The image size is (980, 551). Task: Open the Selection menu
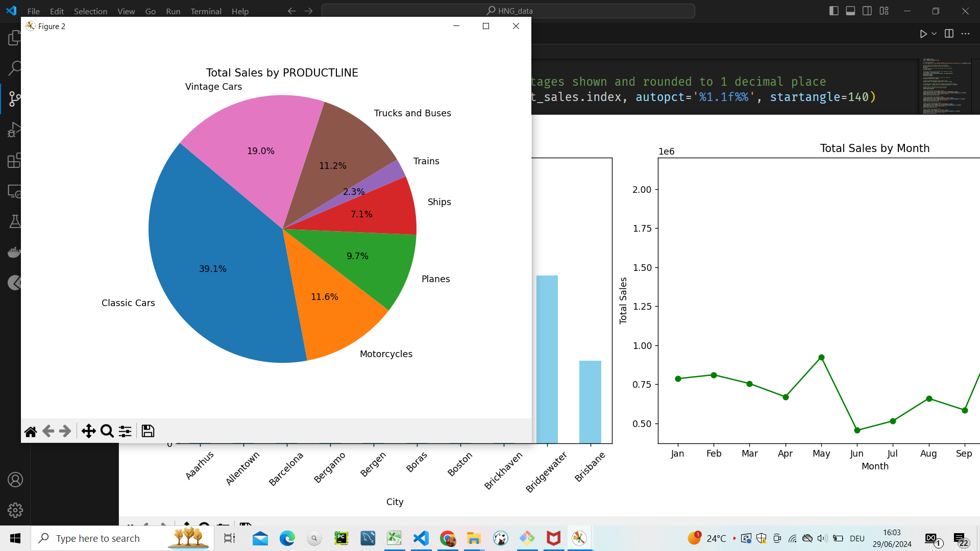coord(90,11)
